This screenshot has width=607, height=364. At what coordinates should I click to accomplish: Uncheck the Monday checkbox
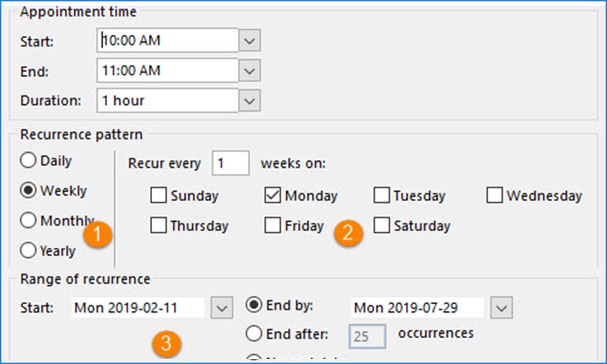coord(273,196)
